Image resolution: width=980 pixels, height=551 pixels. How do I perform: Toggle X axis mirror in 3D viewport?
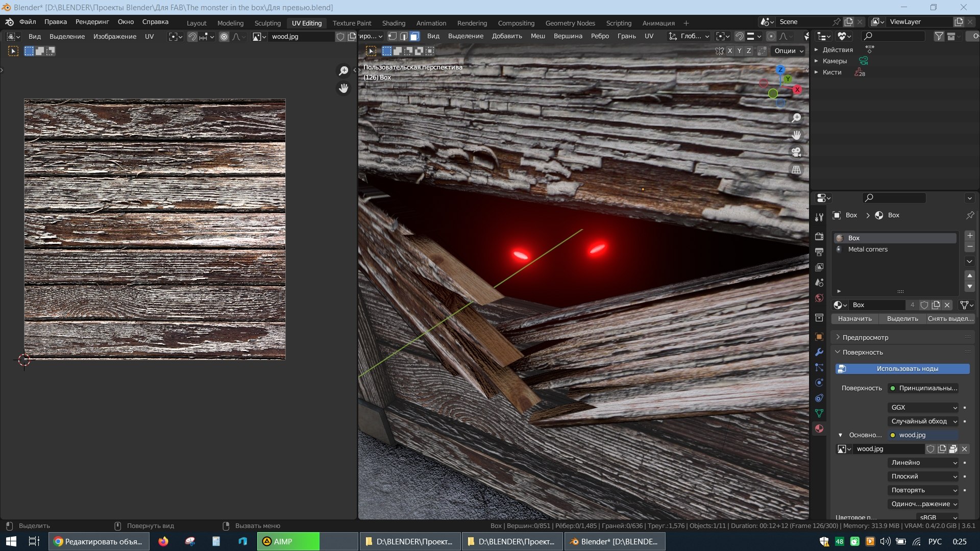tap(730, 51)
